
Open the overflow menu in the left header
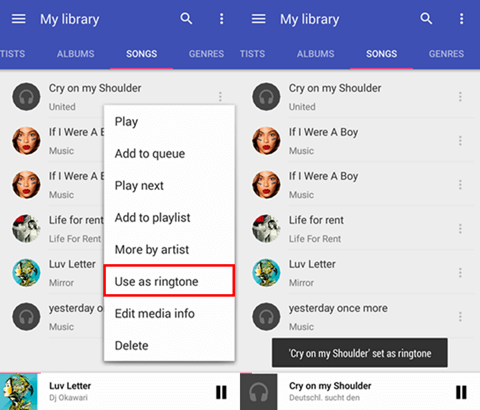click(221, 19)
